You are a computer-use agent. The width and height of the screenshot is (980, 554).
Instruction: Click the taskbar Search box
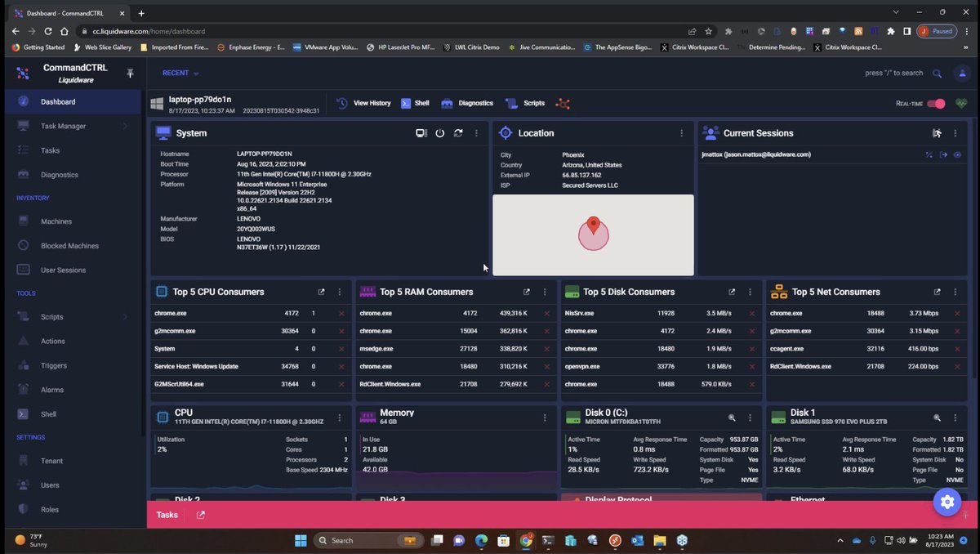tap(367, 540)
